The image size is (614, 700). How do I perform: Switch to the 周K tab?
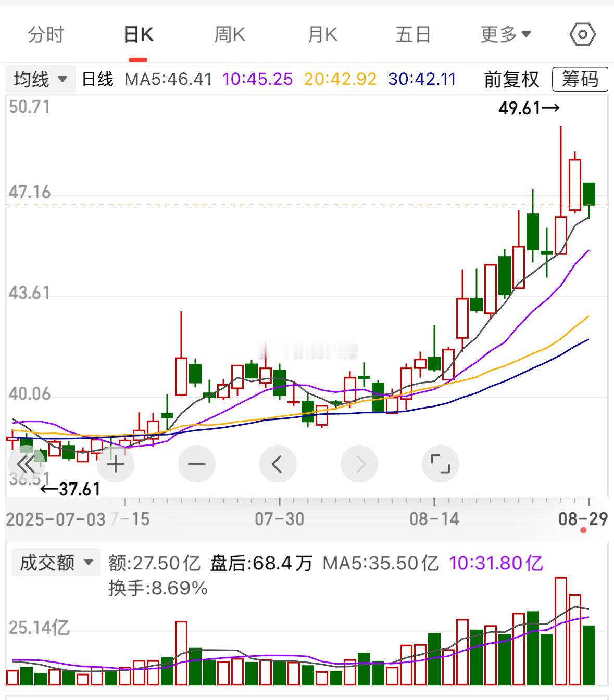230,35
